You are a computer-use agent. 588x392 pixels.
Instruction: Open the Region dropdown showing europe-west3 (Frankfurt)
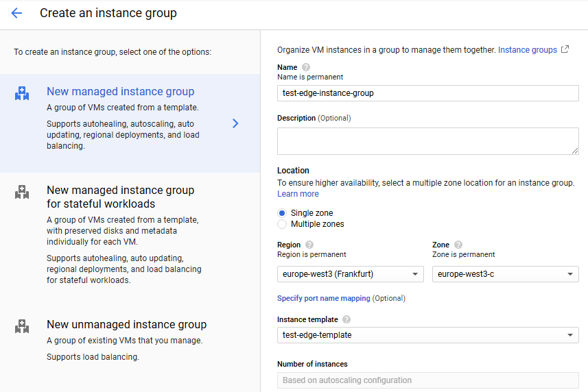(x=351, y=274)
